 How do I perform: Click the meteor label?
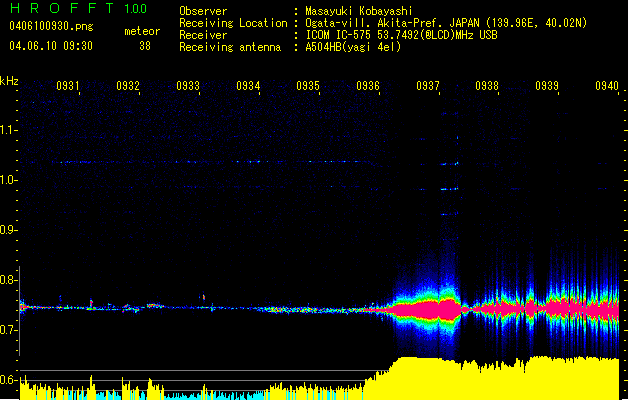click(x=142, y=31)
